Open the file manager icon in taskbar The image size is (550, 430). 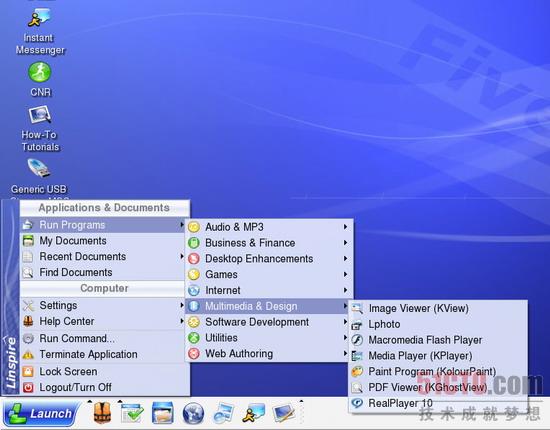pyautogui.click(x=163, y=413)
